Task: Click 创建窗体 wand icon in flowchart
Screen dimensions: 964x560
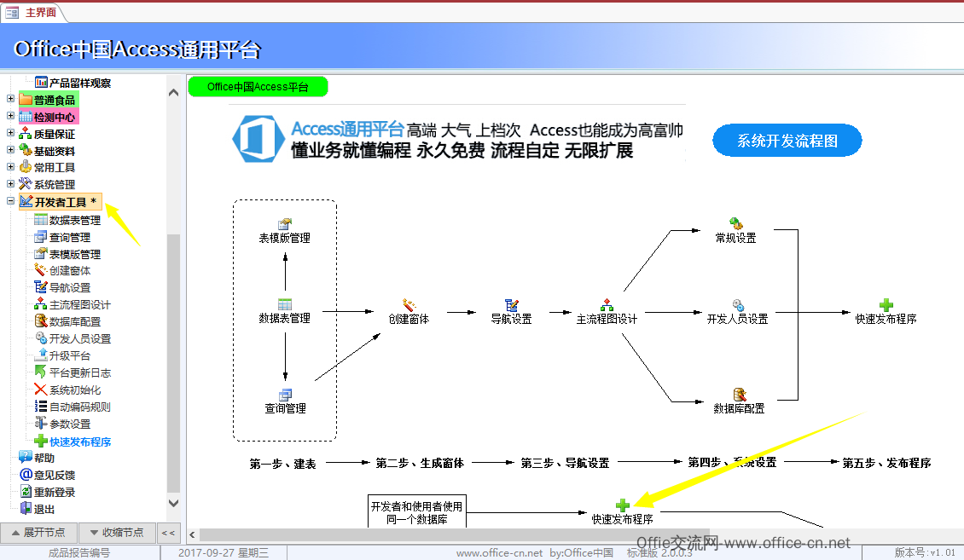Action: point(409,304)
